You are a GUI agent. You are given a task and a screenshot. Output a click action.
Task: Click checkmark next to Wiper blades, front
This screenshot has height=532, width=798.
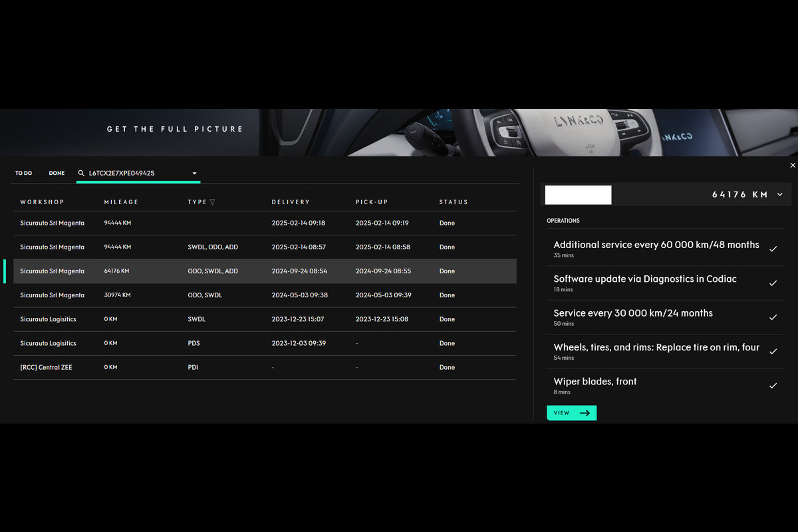(x=773, y=386)
